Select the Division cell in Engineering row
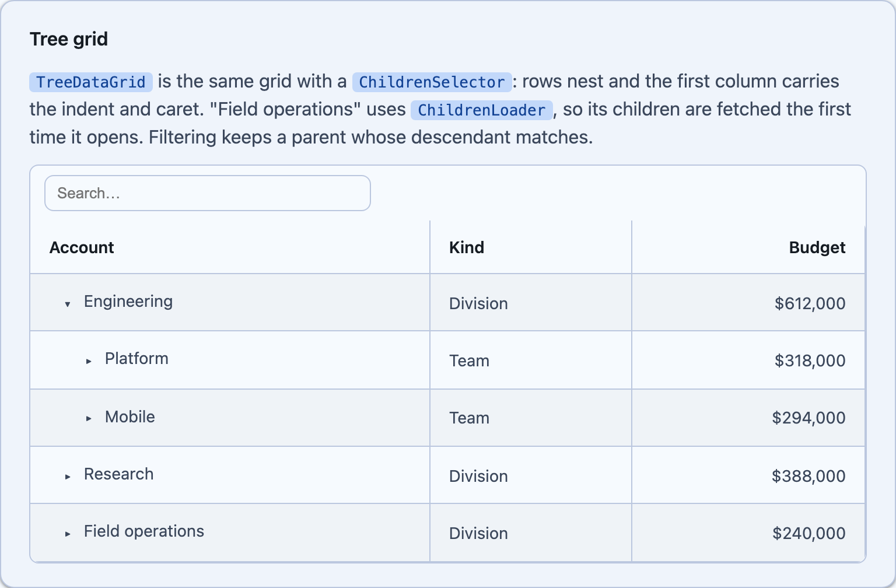This screenshot has height=588, width=896. (531, 303)
